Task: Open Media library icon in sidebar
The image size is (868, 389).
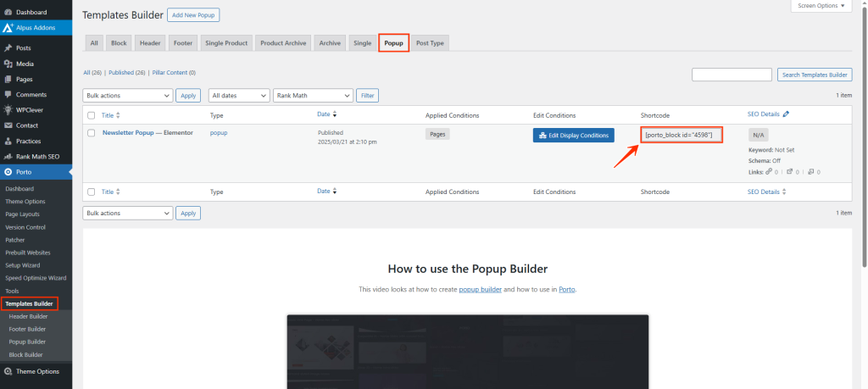Action: pos(8,64)
